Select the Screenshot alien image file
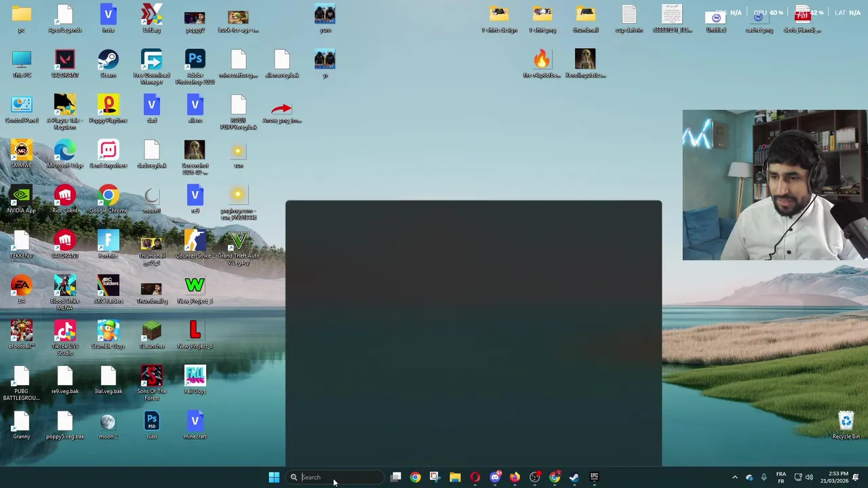 [x=195, y=157]
